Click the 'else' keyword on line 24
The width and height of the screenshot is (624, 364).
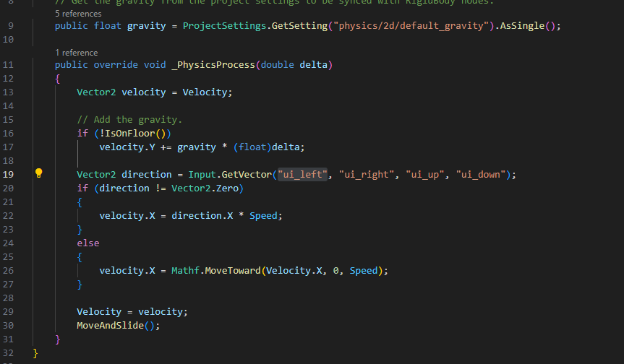(x=88, y=243)
